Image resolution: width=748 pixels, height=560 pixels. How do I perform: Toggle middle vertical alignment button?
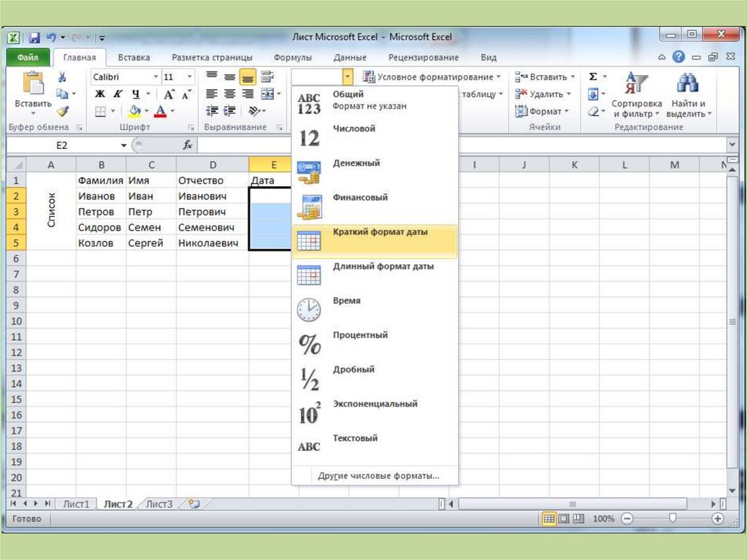click(229, 77)
